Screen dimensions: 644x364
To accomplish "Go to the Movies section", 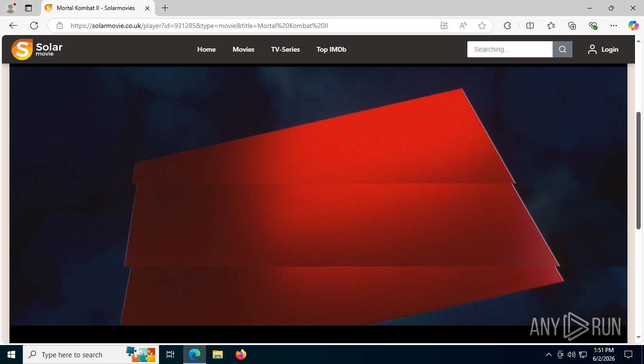I will point(243,49).
